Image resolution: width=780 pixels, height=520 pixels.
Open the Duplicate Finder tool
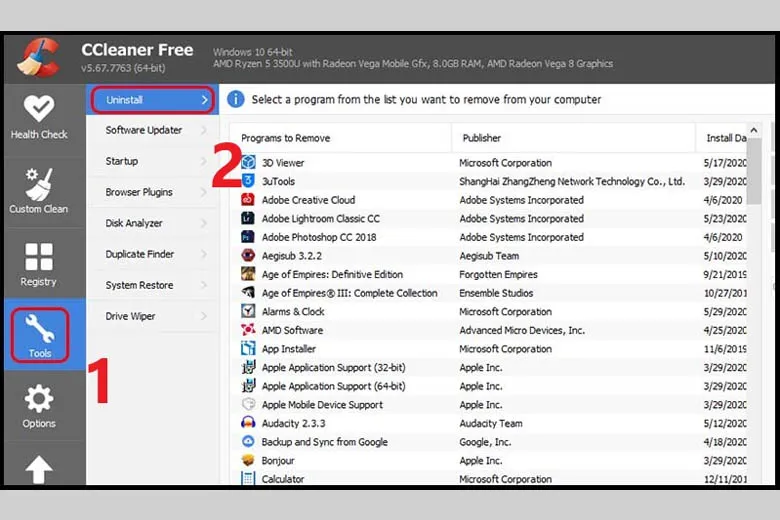pyautogui.click(x=153, y=254)
